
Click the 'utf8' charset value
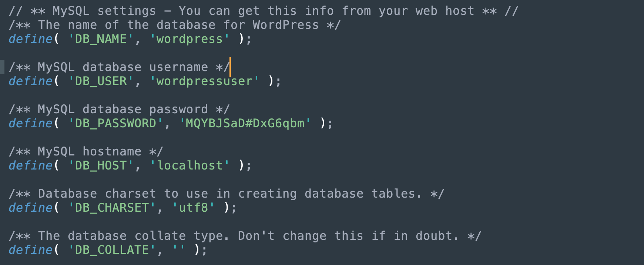tap(193, 208)
